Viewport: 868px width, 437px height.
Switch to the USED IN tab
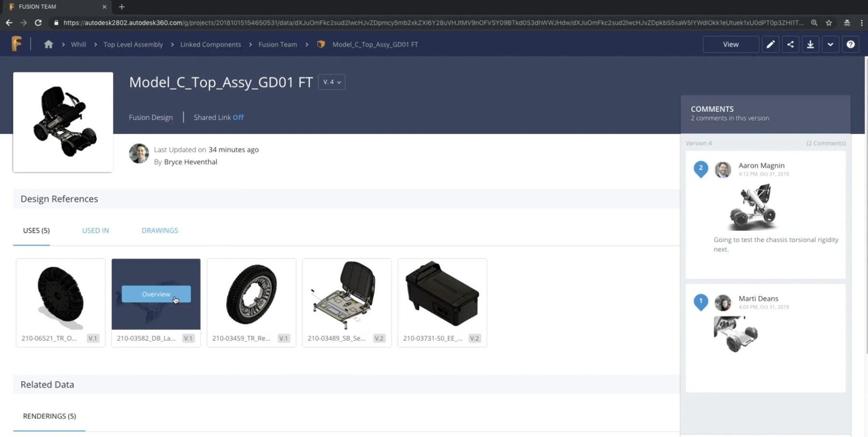click(x=95, y=230)
